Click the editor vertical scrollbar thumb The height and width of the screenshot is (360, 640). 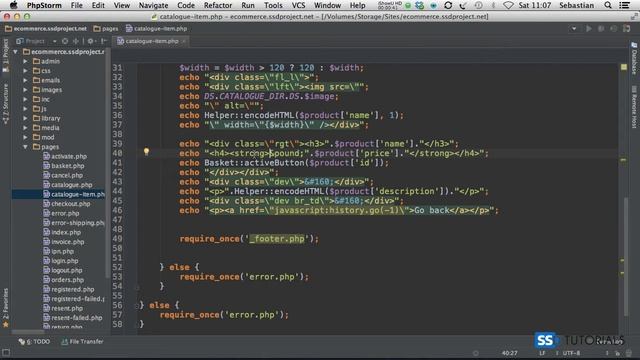point(626,256)
